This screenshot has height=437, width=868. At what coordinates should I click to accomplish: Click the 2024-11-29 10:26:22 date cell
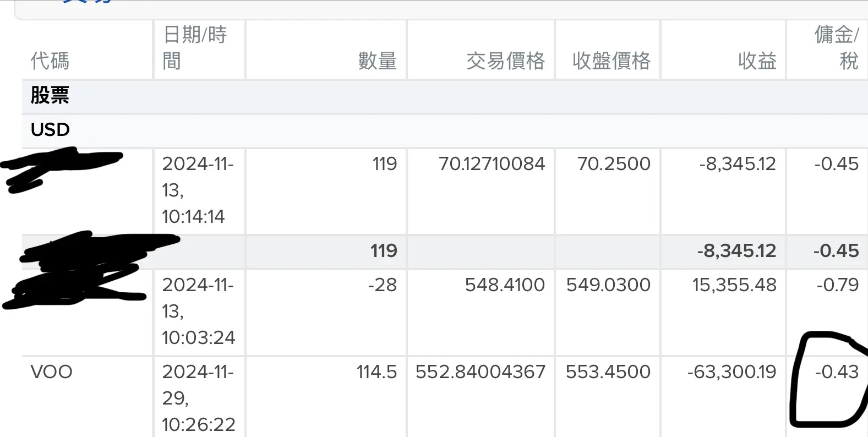click(x=198, y=398)
